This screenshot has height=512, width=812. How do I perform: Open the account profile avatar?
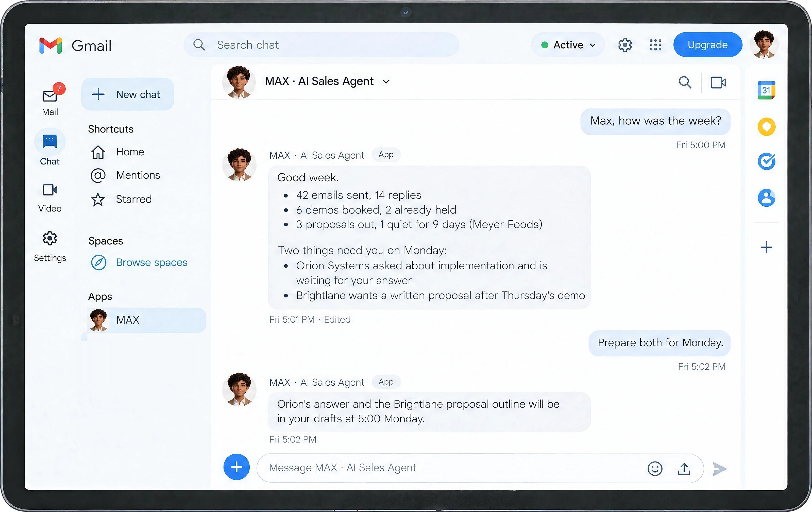764,45
